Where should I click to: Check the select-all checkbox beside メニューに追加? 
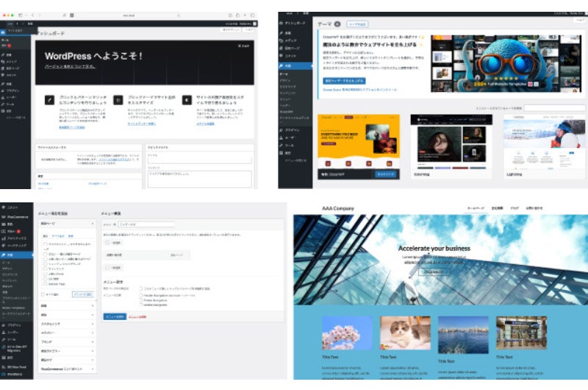click(43, 294)
